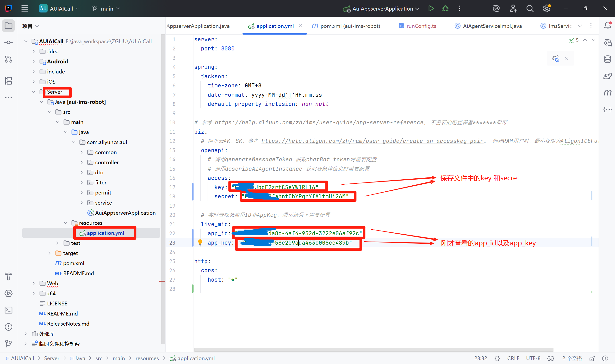
Task: Open the app-server-reference help link
Action: [319, 122]
